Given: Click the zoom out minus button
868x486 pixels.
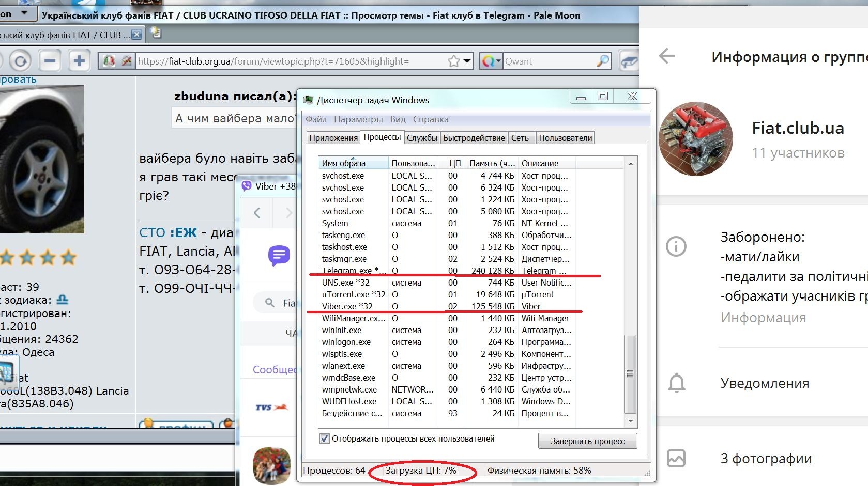Looking at the screenshot, I should pyautogui.click(x=50, y=61).
